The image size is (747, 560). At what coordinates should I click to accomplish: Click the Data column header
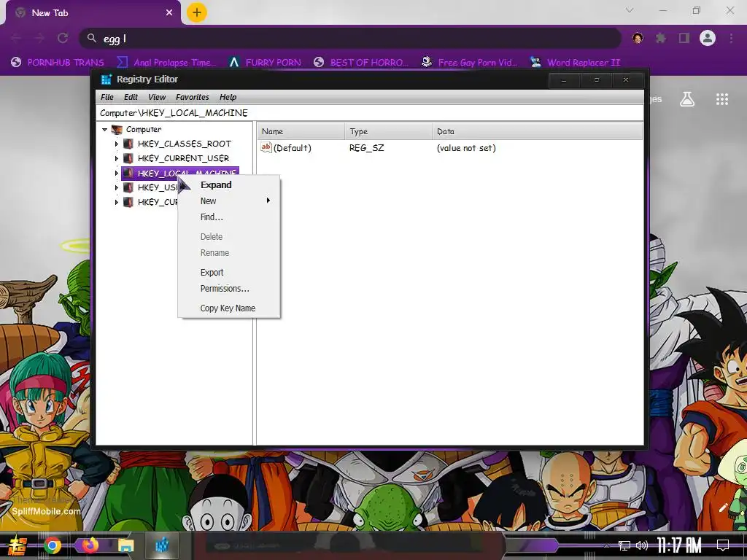point(538,131)
